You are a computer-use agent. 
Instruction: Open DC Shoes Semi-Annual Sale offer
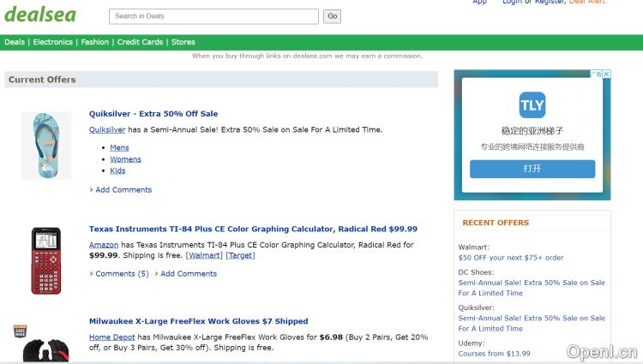click(x=532, y=288)
